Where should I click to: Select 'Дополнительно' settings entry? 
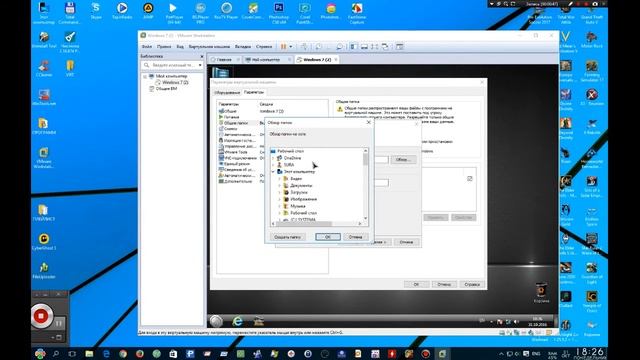pos(238,181)
